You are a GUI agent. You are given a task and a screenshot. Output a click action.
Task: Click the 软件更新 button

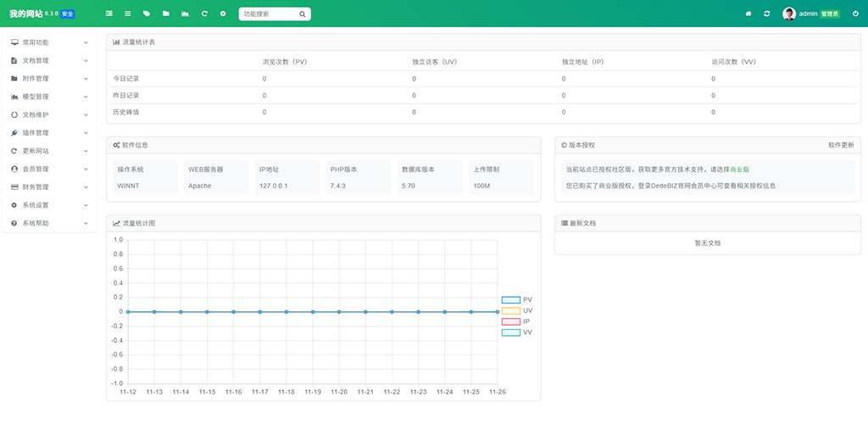tap(841, 145)
